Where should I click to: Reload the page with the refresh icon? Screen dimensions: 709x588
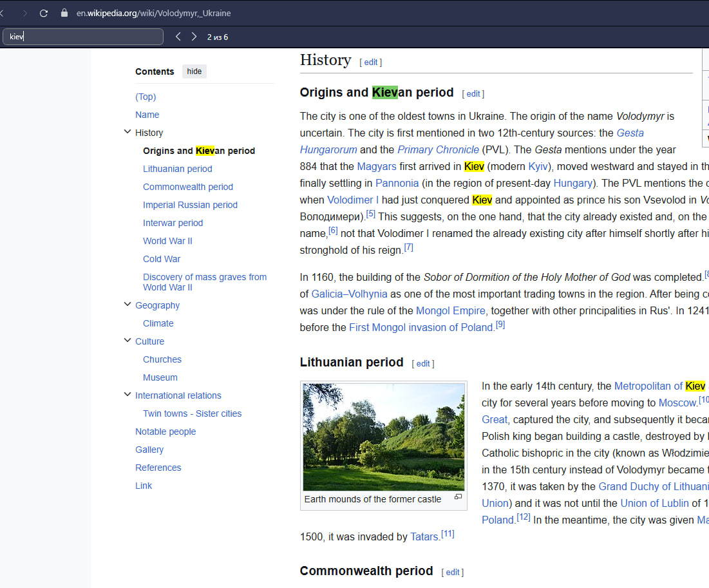pos(43,13)
